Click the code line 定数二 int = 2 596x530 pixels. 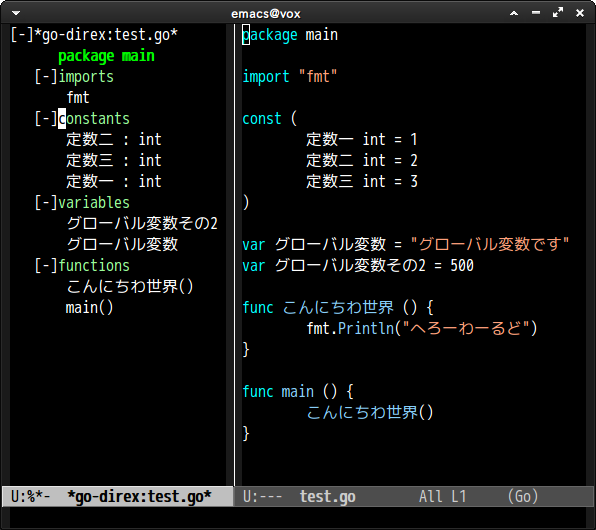pos(362,160)
